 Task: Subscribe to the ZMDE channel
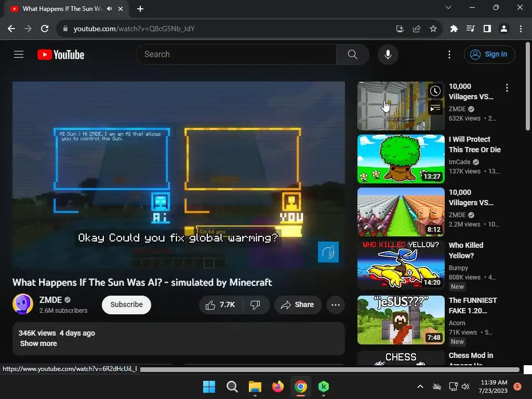pos(126,304)
